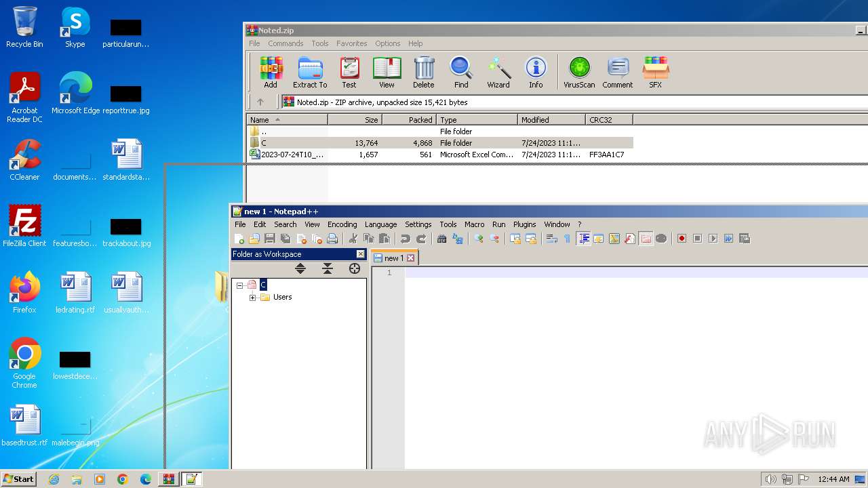Toggle synchronized horizontal scrolling
This screenshot has width=868, height=488.
pos(531,239)
